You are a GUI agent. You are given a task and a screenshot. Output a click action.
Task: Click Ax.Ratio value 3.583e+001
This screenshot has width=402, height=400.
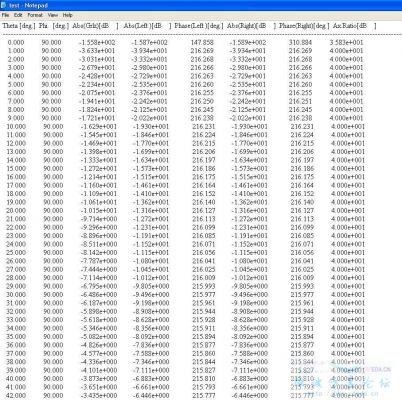click(x=346, y=43)
